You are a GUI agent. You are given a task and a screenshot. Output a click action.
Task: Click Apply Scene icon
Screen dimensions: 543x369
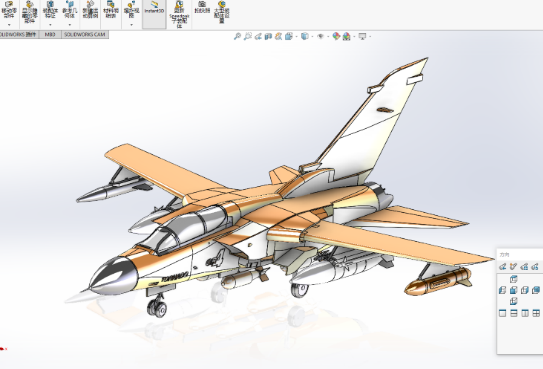[x=346, y=36]
